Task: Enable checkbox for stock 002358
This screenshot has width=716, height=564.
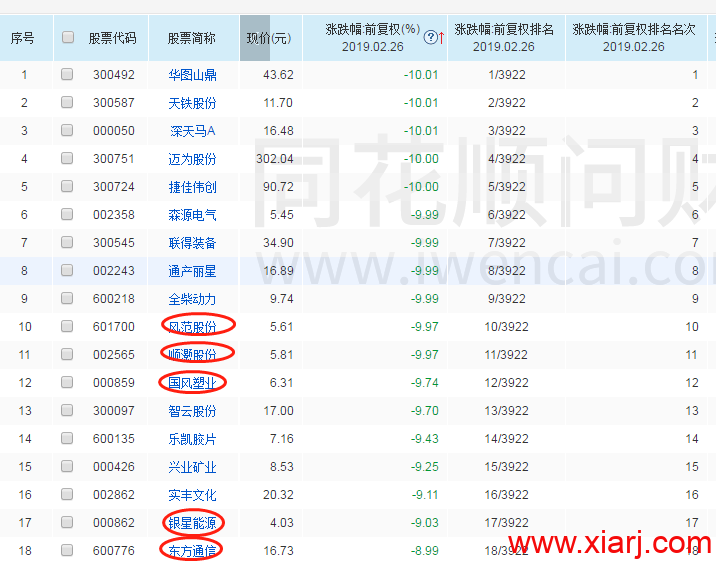Action: point(67,214)
